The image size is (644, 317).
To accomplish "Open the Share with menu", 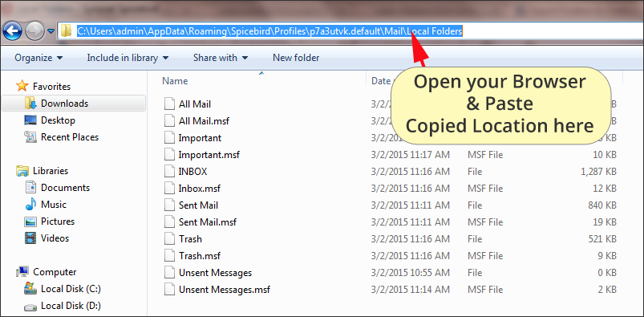I will tap(221, 58).
